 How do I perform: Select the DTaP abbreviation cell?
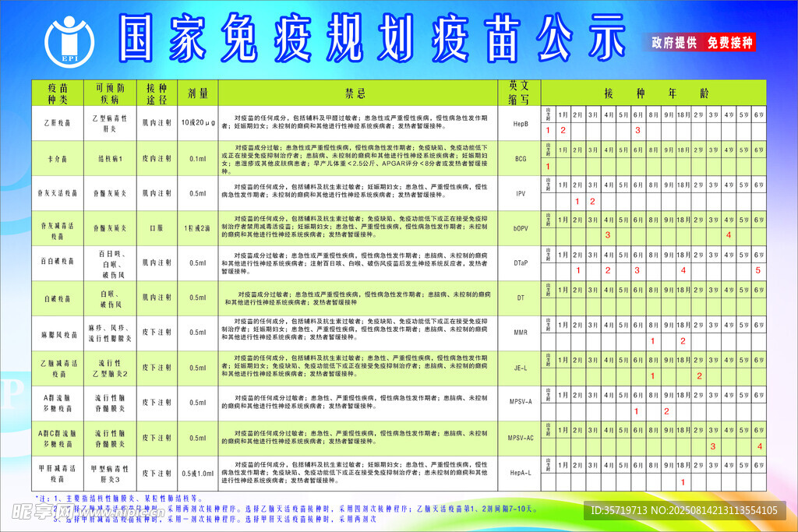point(521,263)
